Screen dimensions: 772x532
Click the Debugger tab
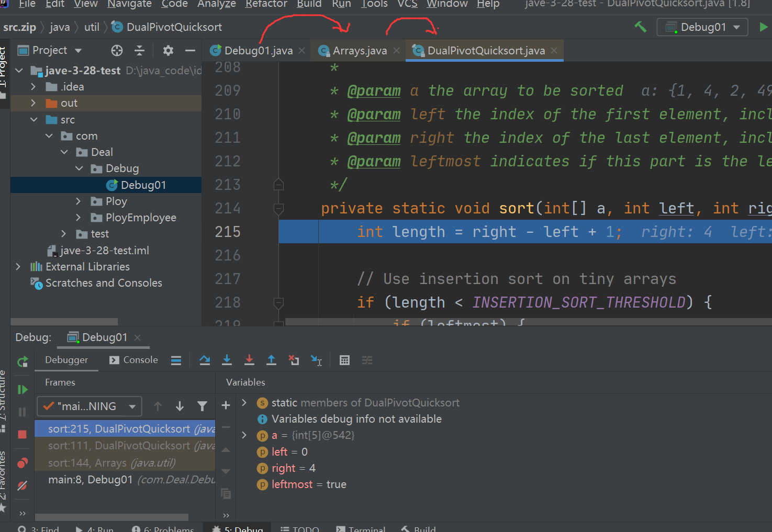[x=66, y=360]
